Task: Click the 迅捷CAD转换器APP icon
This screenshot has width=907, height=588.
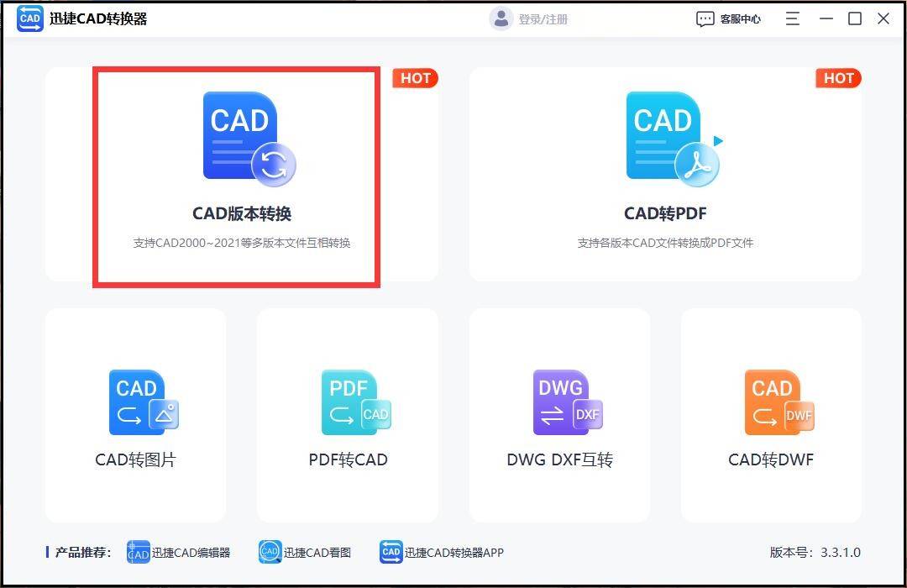Action: [x=391, y=552]
